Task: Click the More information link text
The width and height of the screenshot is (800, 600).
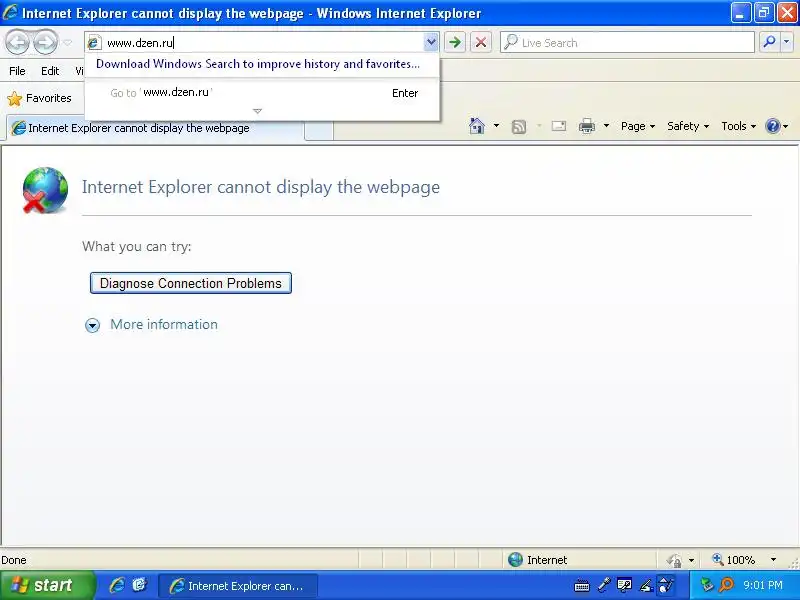Action: pyautogui.click(x=164, y=324)
